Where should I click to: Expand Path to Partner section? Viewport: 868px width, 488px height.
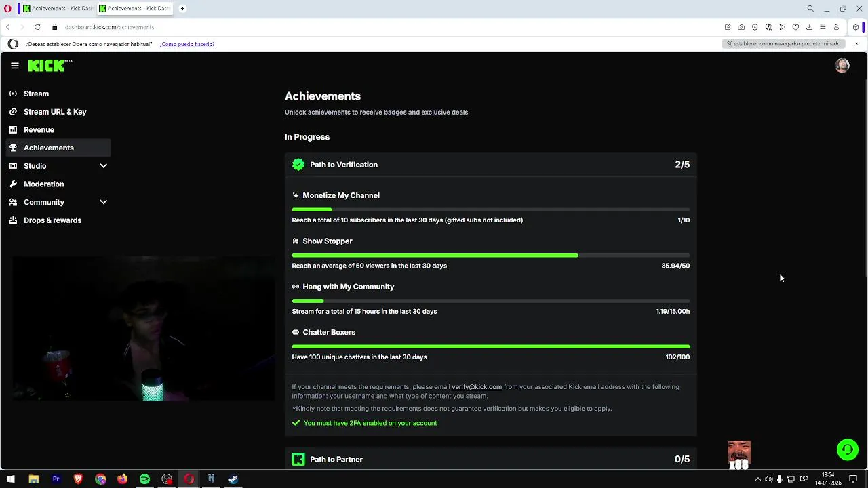491,459
